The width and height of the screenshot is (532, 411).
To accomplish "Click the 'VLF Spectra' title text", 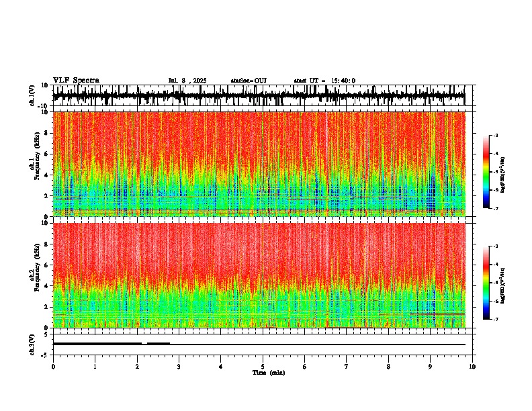I will [76, 80].
